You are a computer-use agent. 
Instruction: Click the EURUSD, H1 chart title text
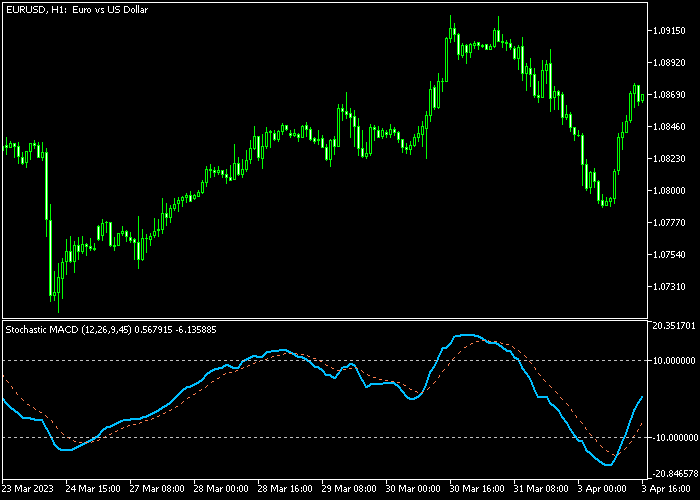coord(77,9)
